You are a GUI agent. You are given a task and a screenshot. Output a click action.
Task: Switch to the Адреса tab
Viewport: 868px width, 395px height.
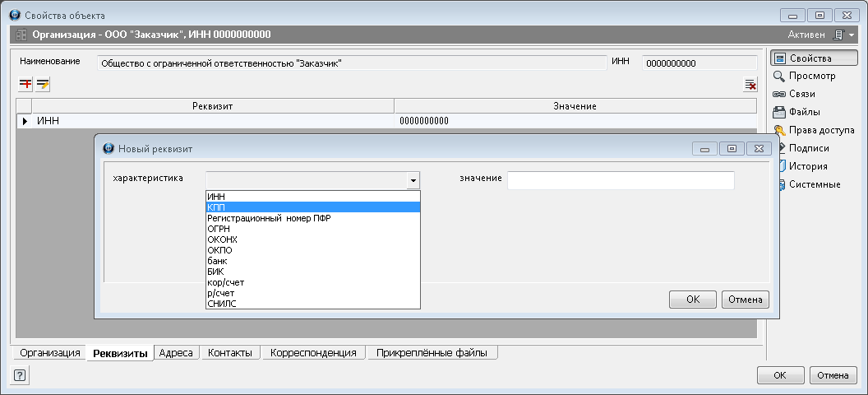(176, 353)
